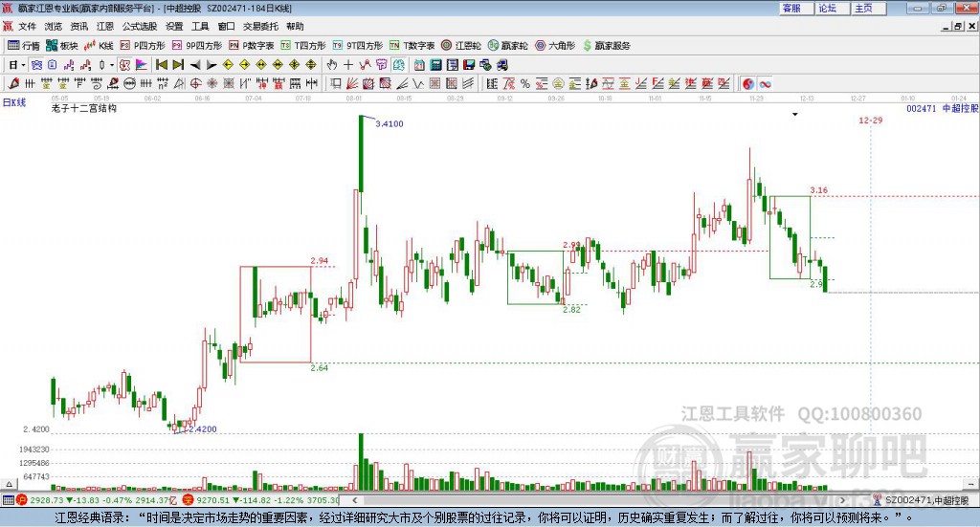Click the 论坛 forum button

(833, 8)
